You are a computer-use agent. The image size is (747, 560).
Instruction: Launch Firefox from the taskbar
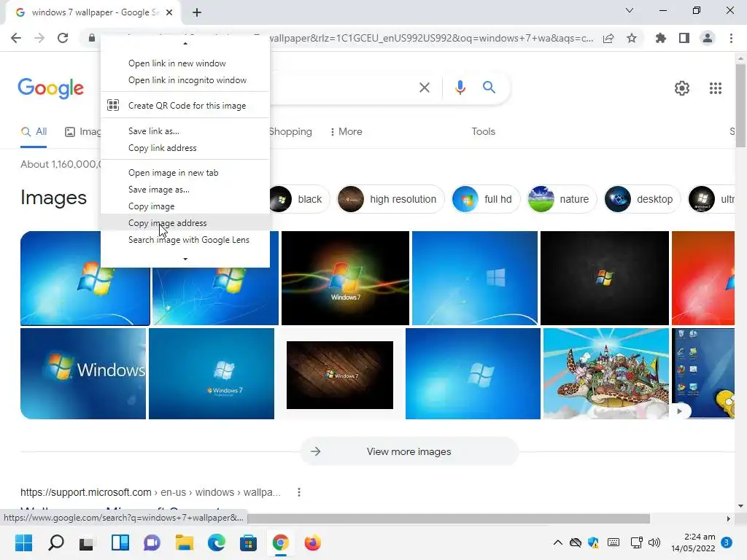pos(312,542)
